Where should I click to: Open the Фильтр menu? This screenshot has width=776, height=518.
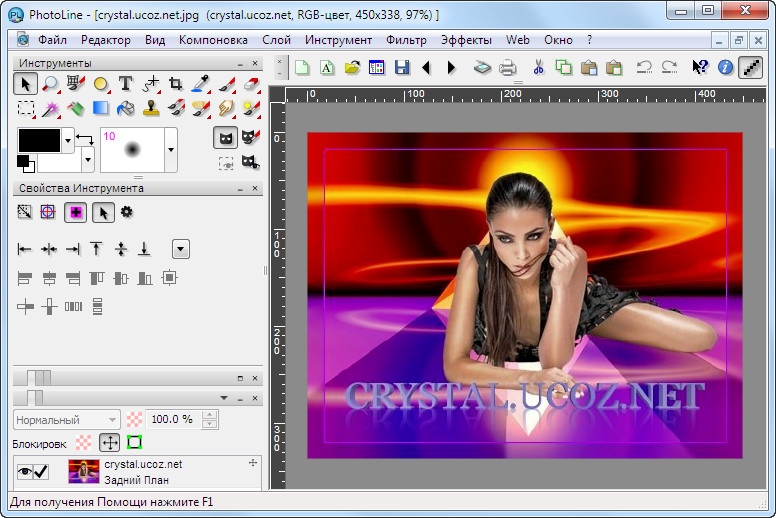point(406,40)
